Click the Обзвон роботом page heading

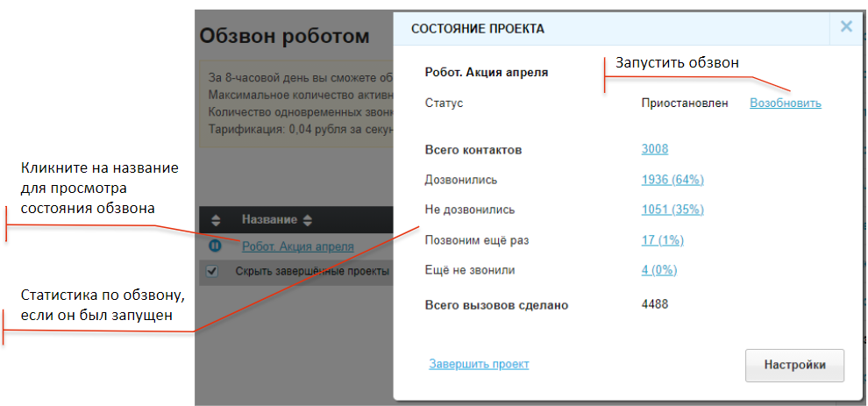pyautogui.click(x=285, y=37)
